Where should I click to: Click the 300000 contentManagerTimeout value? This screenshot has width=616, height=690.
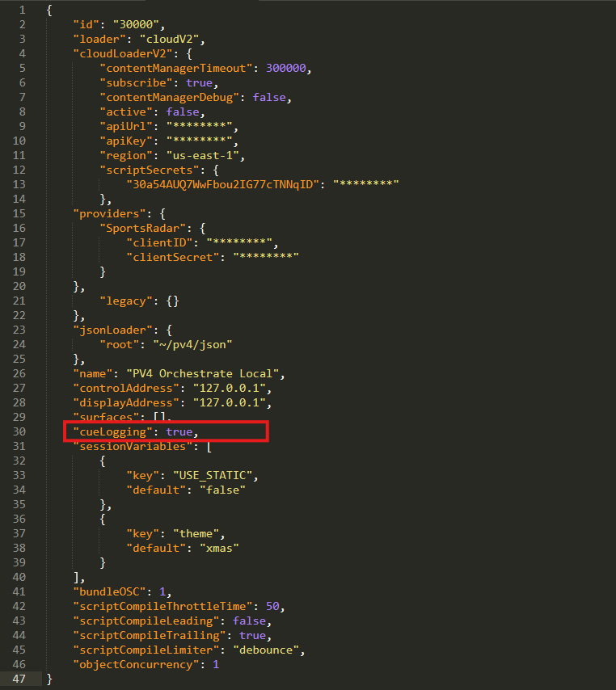pos(285,68)
